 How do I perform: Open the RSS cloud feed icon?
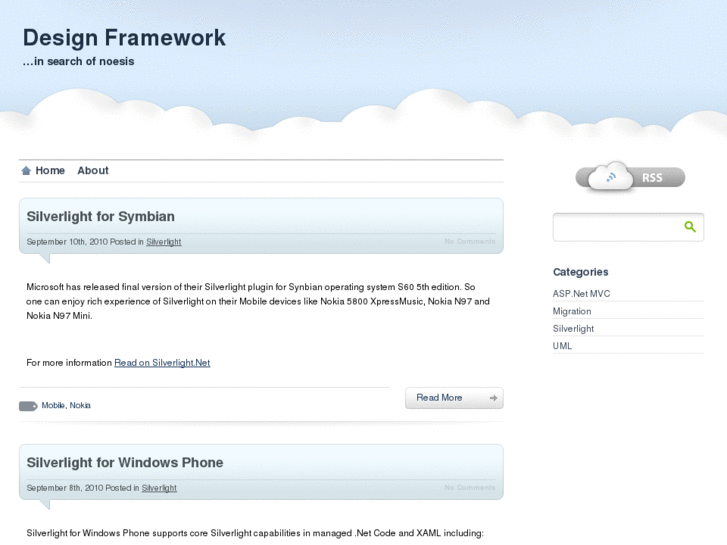[x=610, y=176]
